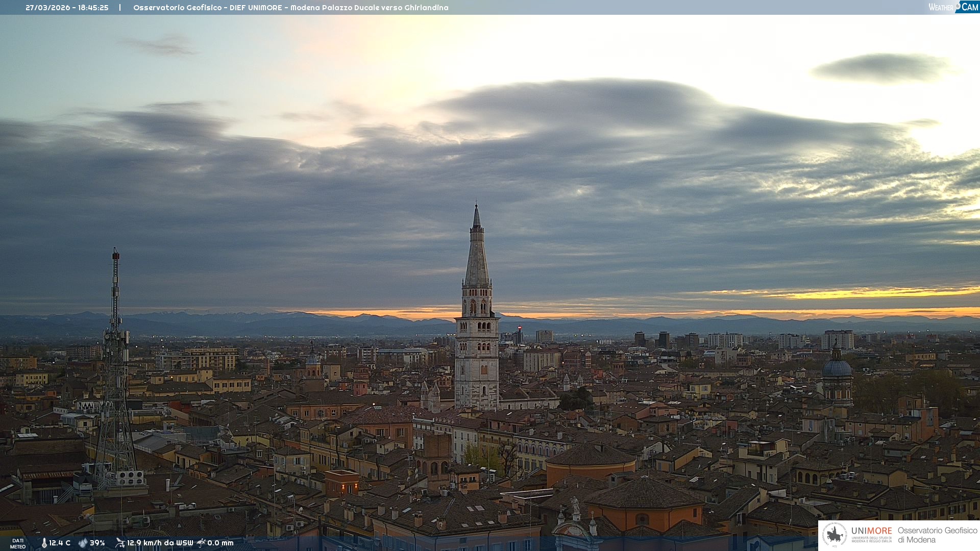Click the blue church dome
Viewport: 980px width, 551px height.
[837, 367]
